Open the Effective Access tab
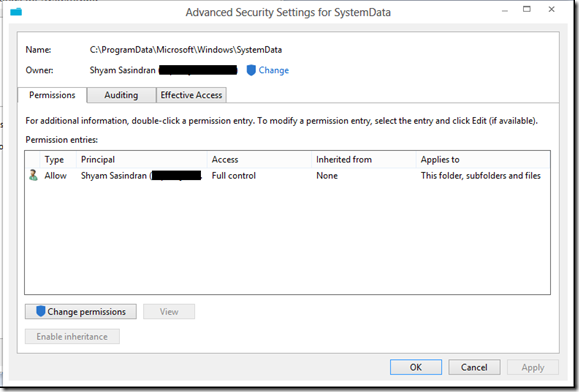Screen dimensions: 579x392 click(x=191, y=95)
